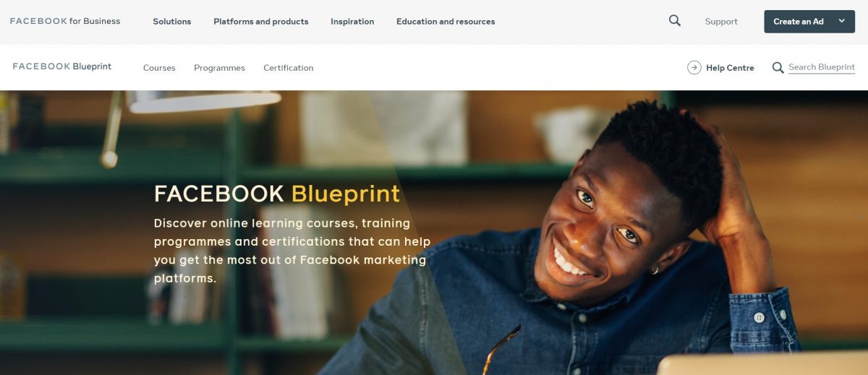Visit the Support link

(721, 22)
